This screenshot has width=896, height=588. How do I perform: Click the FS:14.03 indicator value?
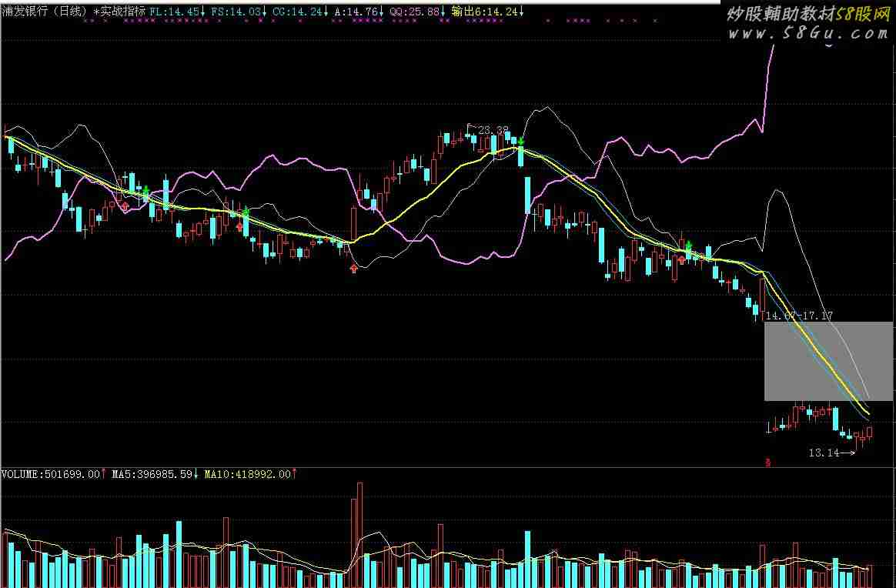click(x=239, y=12)
